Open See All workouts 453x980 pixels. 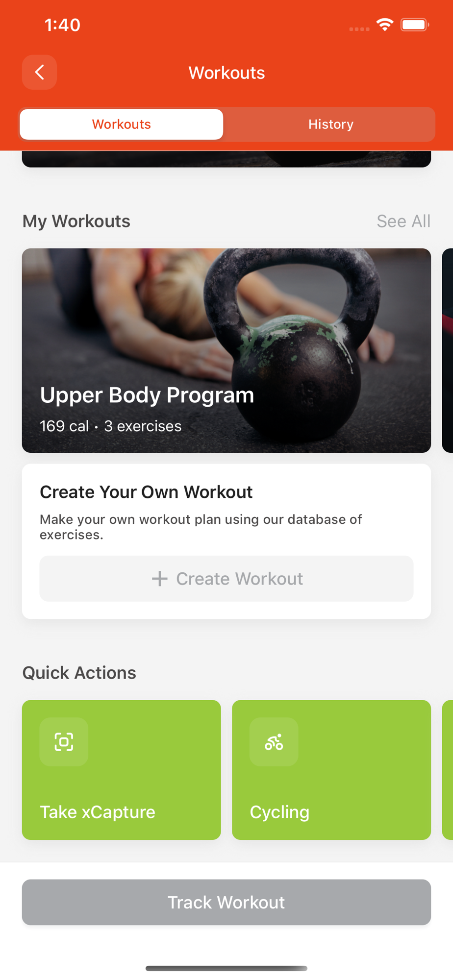click(403, 221)
